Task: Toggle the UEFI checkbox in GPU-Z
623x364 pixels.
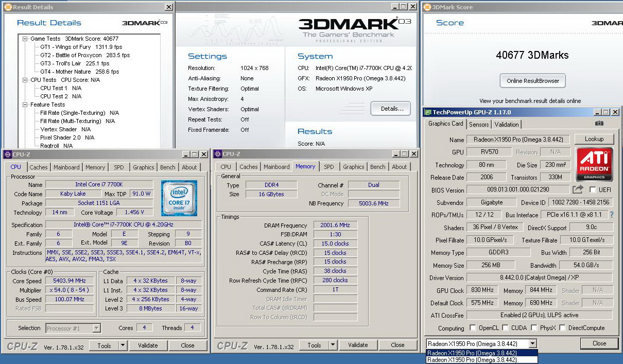Action: [592, 189]
